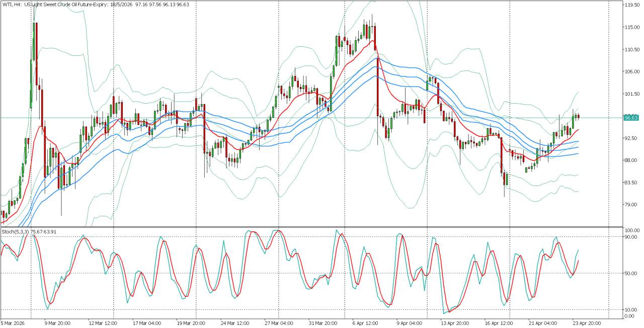Click the stochastic 90.00 level label
644x328 pixels.
[x=631, y=236]
